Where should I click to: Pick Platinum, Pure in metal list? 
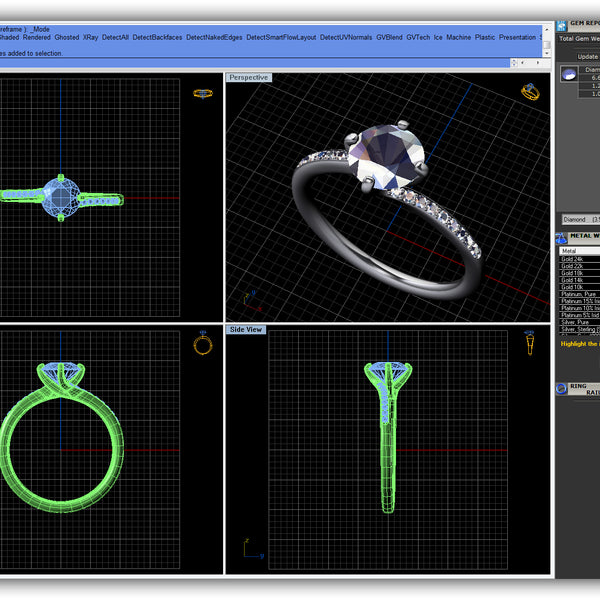pos(576,293)
